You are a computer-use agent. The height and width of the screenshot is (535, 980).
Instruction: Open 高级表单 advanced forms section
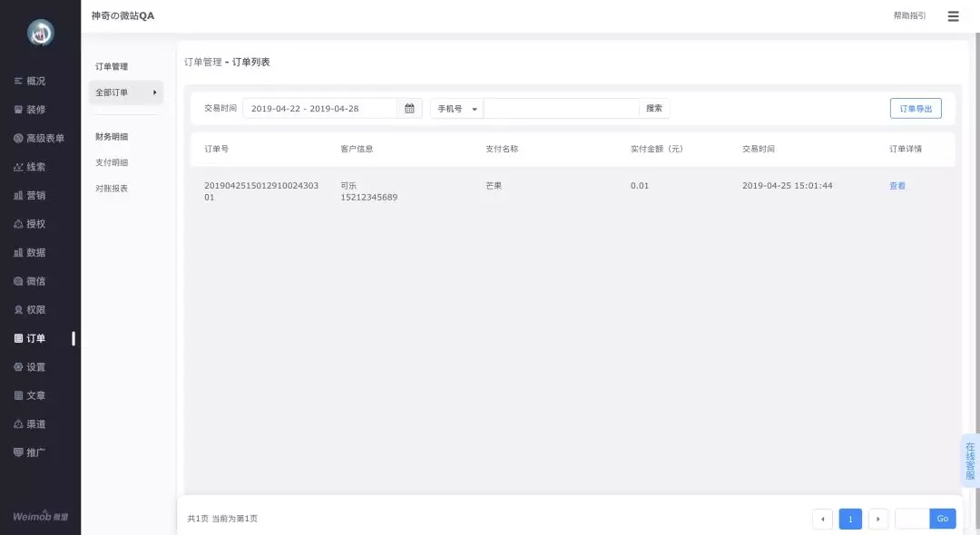pyautogui.click(x=40, y=139)
